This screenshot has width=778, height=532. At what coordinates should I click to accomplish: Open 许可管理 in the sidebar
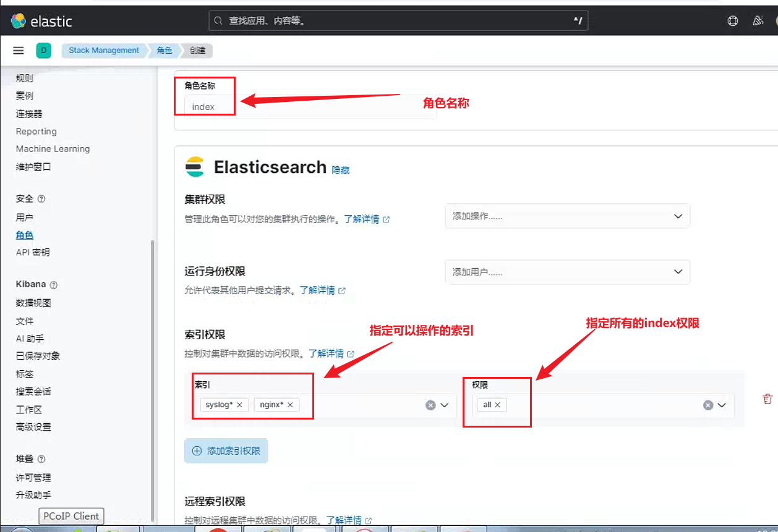[33, 478]
